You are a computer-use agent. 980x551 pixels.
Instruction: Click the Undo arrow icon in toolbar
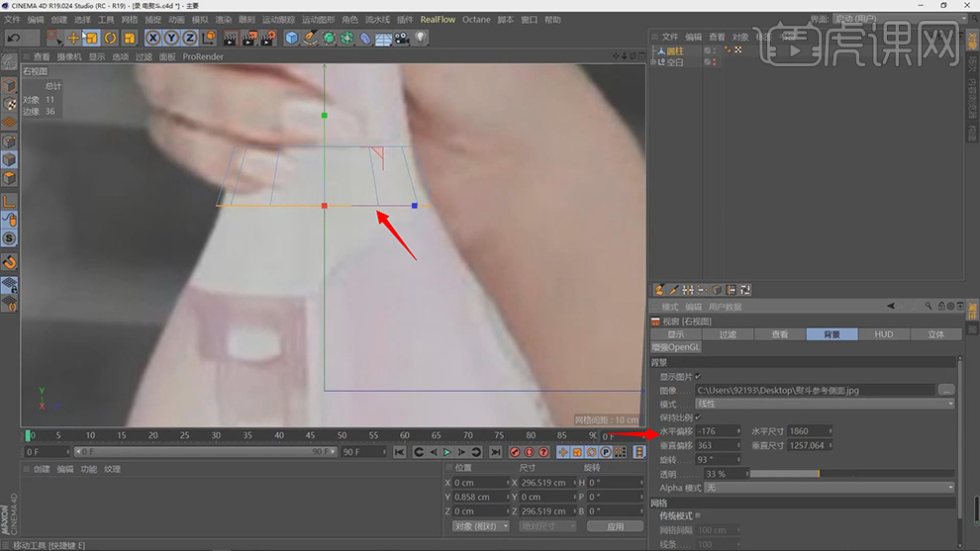coord(14,38)
